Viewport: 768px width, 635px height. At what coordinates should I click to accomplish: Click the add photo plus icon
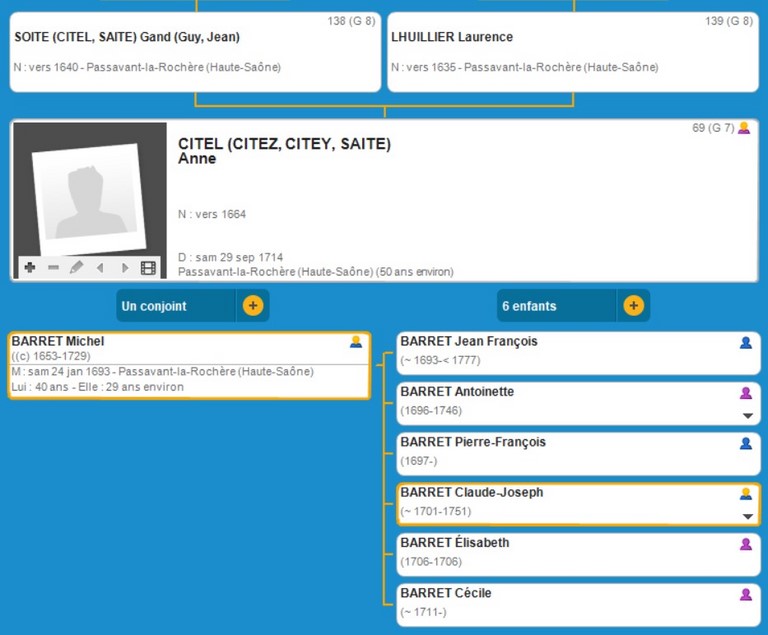[x=30, y=267]
